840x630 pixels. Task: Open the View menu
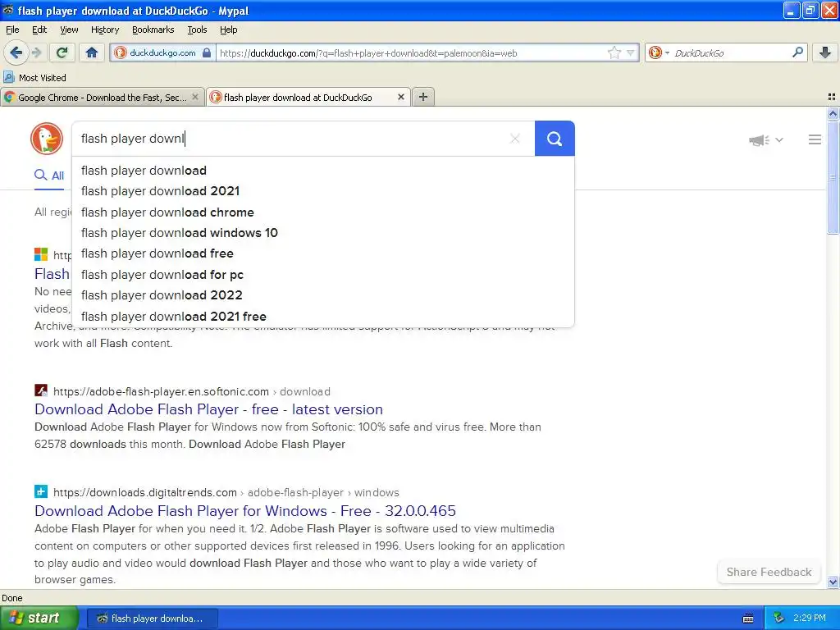(69, 30)
